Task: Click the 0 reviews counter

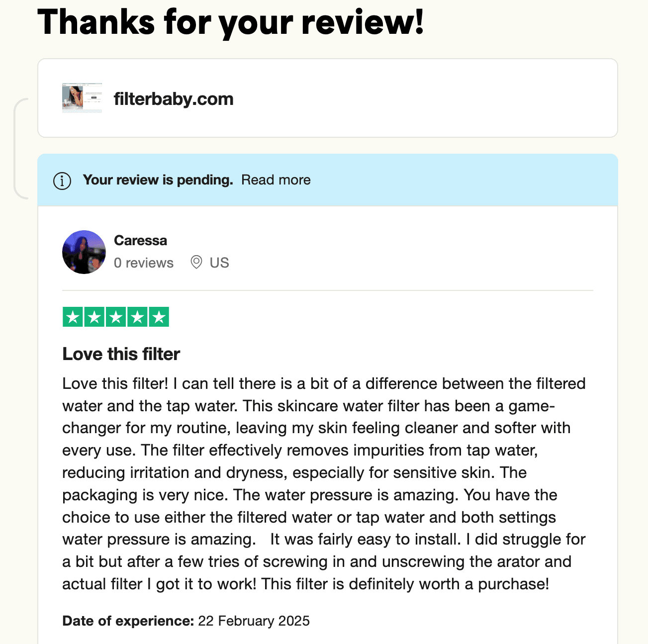Action: (x=144, y=262)
